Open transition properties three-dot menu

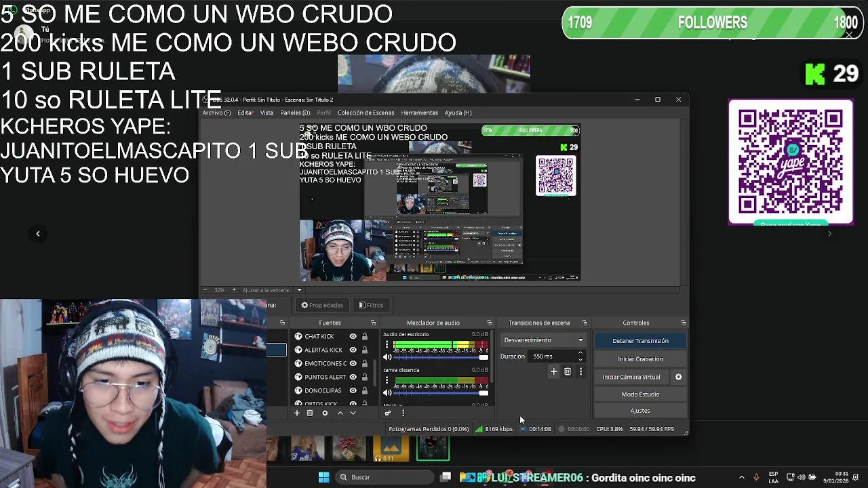coord(580,371)
